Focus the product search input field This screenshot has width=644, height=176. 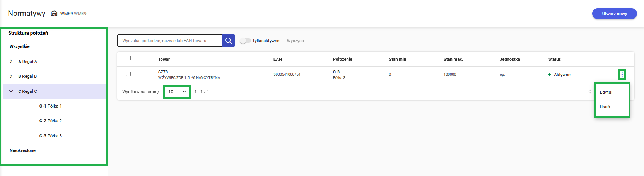point(170,41)
